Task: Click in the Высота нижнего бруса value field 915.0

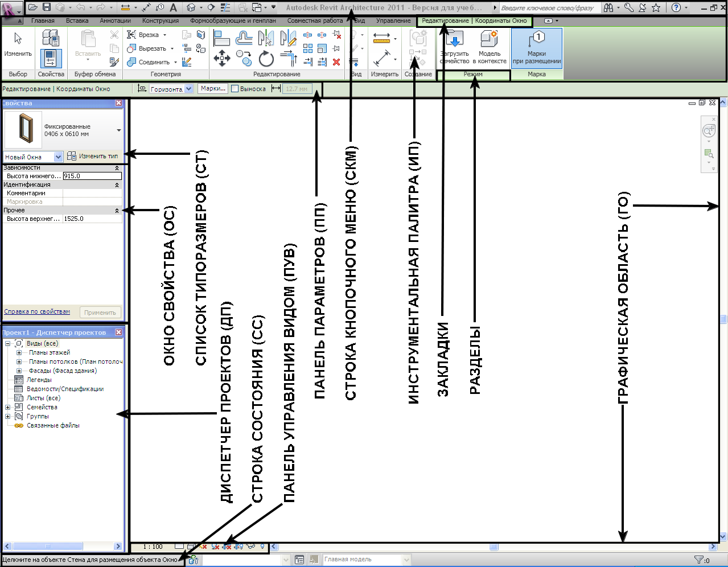Action: pyautogui.click(x=92, y=176)
